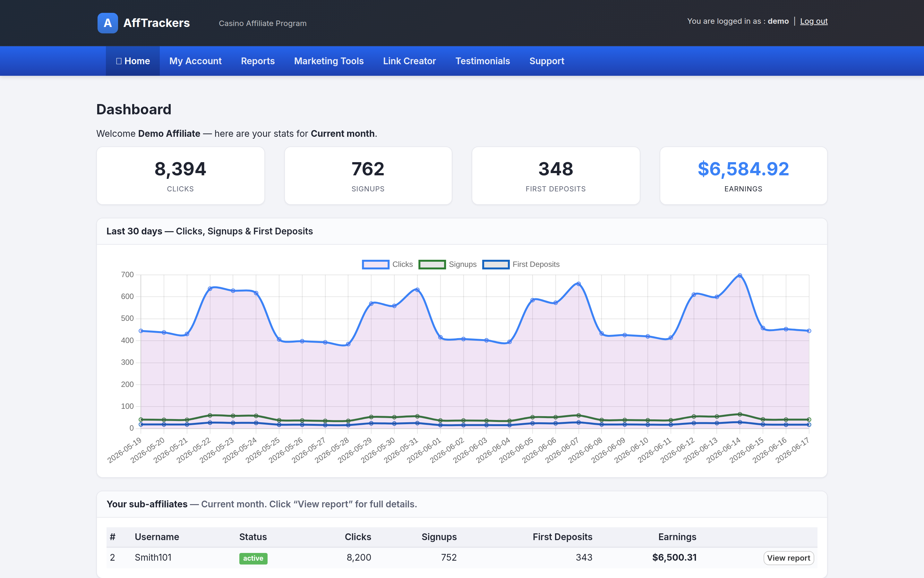Click the Log out link
This screenshot has height=578, width=924.
pos(814,21)
